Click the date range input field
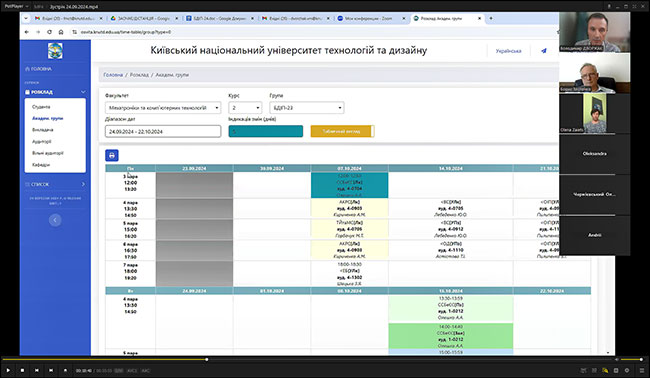This screenshot has width=650, height=378. point(163,131)
